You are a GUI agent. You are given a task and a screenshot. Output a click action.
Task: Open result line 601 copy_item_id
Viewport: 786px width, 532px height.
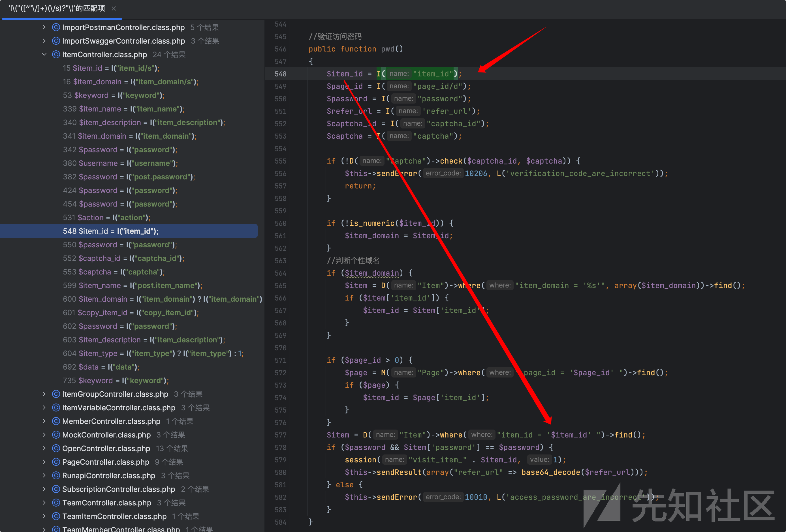131,313
